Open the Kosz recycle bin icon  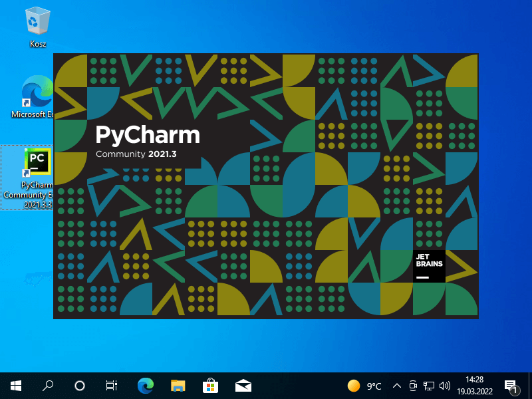[38, 27]
